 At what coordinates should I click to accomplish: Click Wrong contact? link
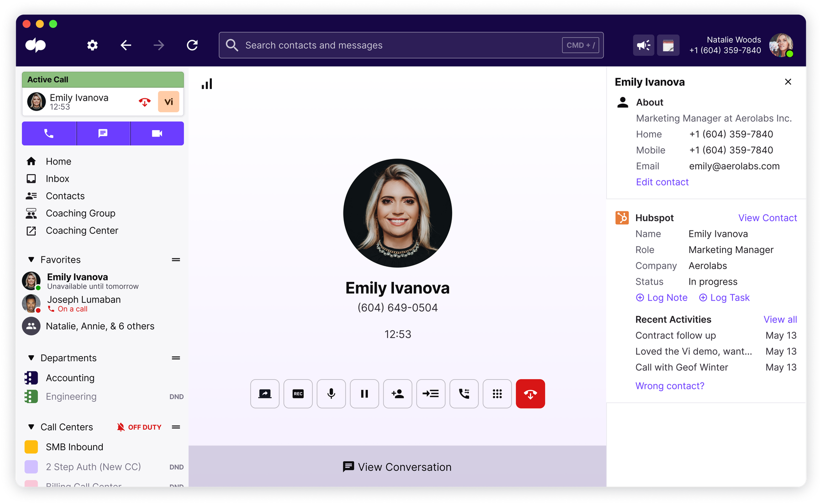point(670,386)
